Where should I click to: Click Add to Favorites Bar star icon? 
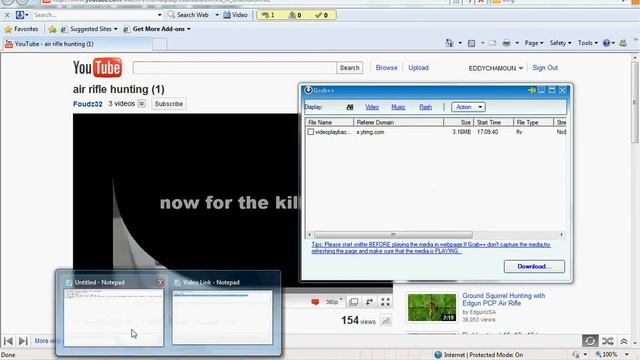tap(52, 29)
